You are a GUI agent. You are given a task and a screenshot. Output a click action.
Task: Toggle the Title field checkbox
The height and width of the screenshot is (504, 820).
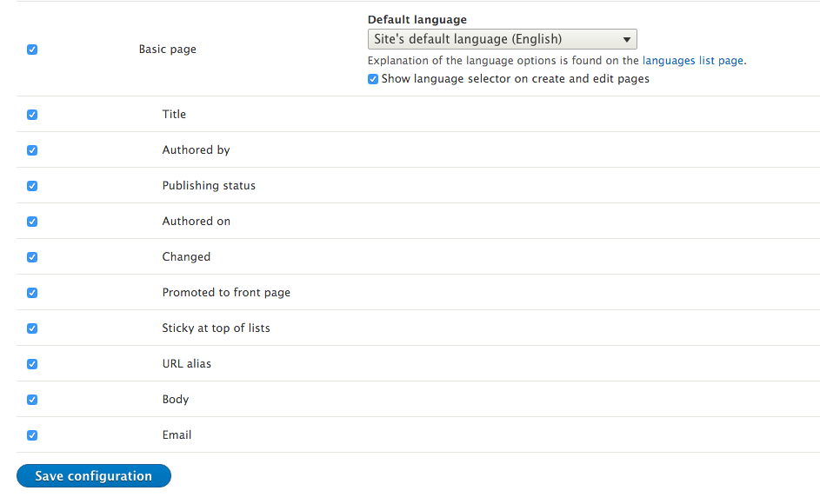(x=32, y=115)
